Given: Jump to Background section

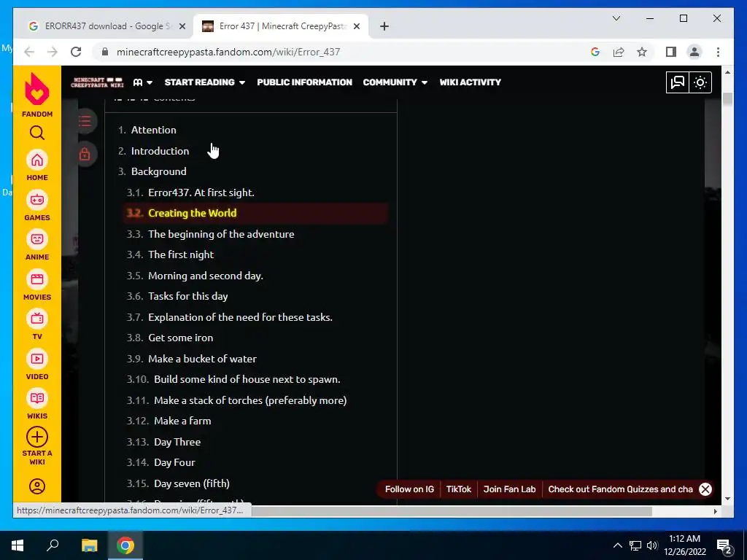Looking at the screenshot, I should 158,171.
